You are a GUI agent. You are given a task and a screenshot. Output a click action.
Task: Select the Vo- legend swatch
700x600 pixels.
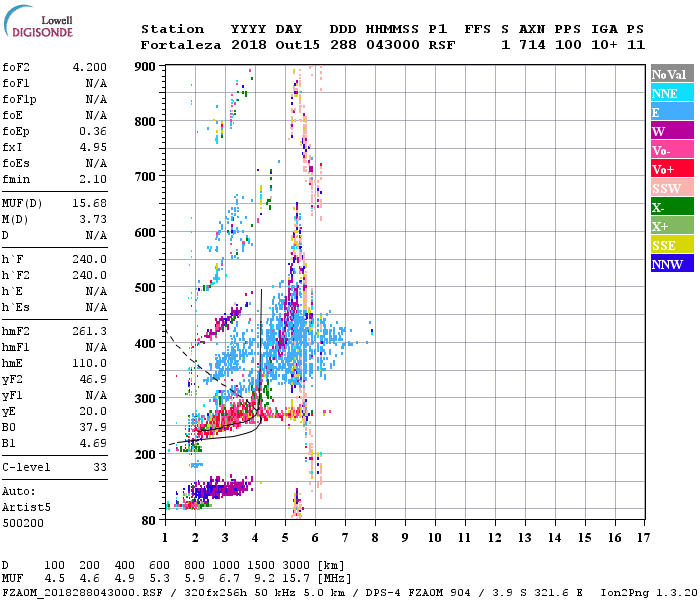point(672,150)
